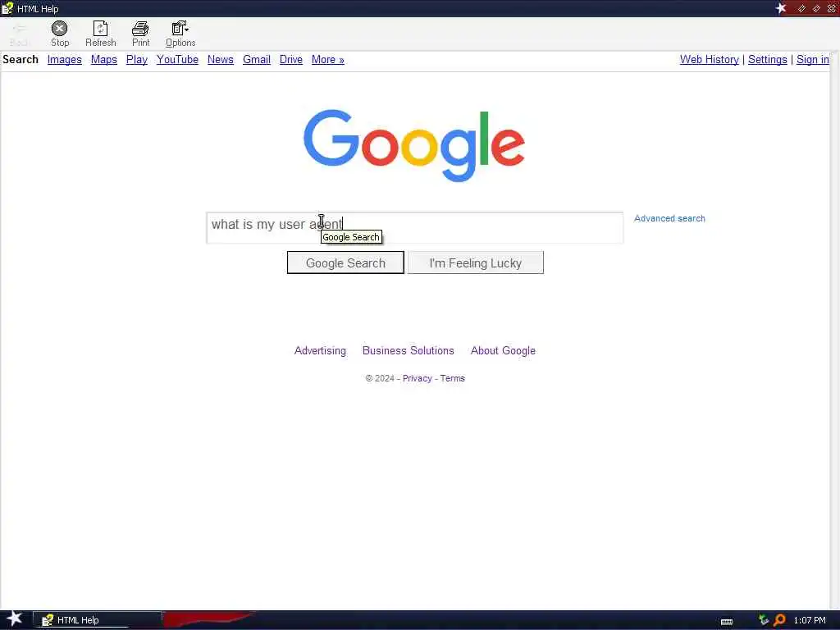The image size is (840, 630).
Task: Open the Play link
Action: click(x=137, y=59)
